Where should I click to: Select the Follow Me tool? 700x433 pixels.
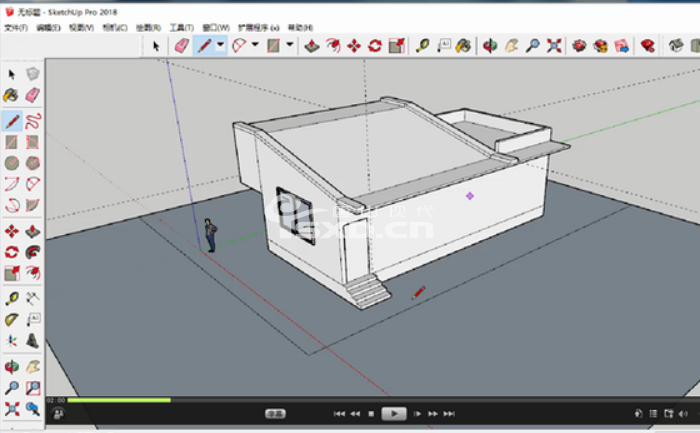(x=33, y=253)
